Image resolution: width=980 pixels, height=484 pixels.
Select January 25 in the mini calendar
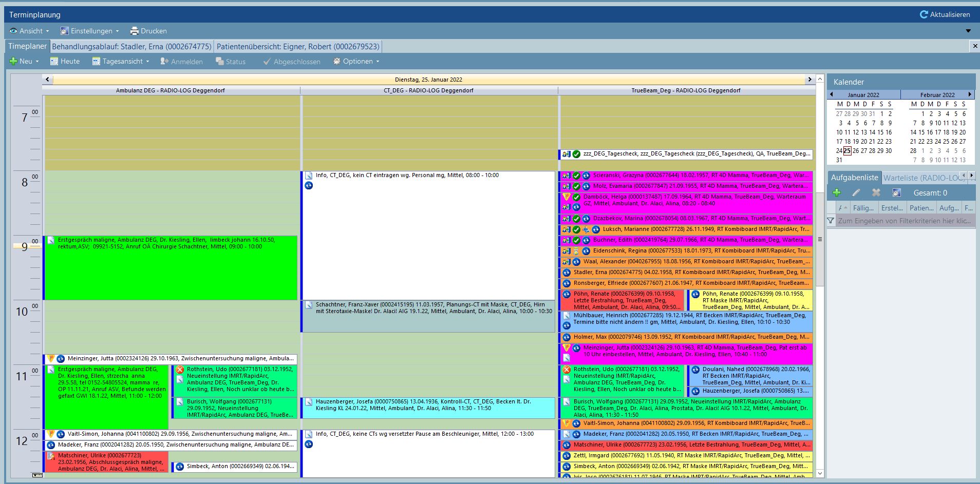pyautogui.click(x=846, y=150)
